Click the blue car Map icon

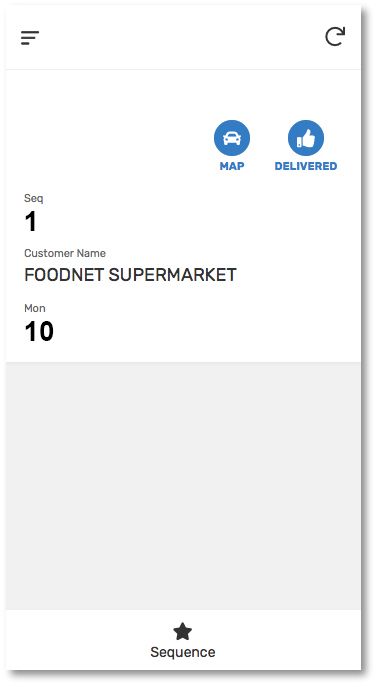tap(232, 138)
